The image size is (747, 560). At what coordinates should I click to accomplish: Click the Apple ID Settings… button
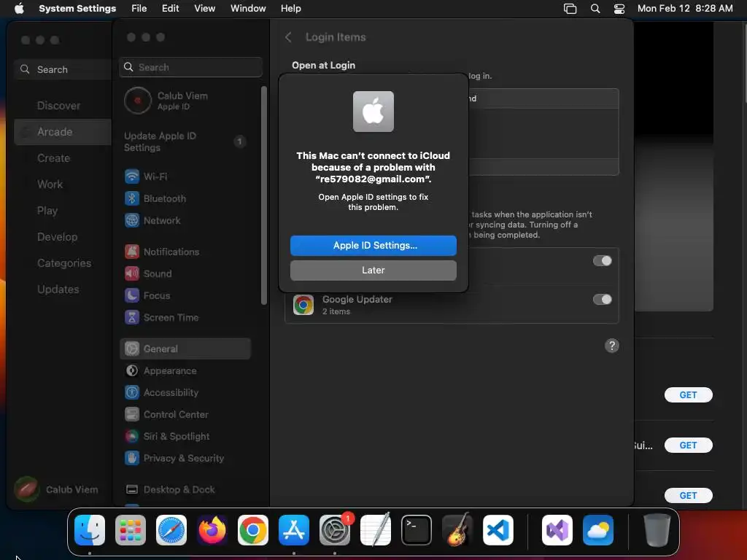coord(373,246)
